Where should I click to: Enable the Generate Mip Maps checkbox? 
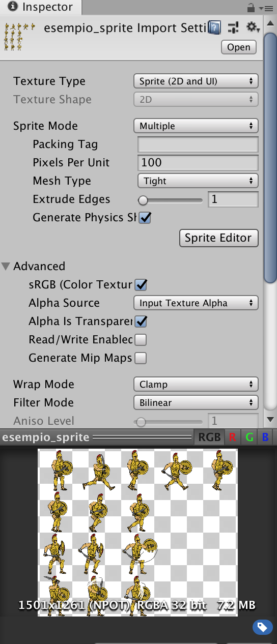[x=141, y=358]
